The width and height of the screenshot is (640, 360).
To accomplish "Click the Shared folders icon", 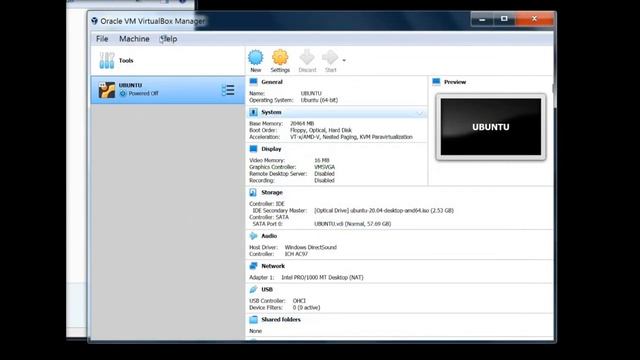I will pyautogui.click(x=253, y=320).
